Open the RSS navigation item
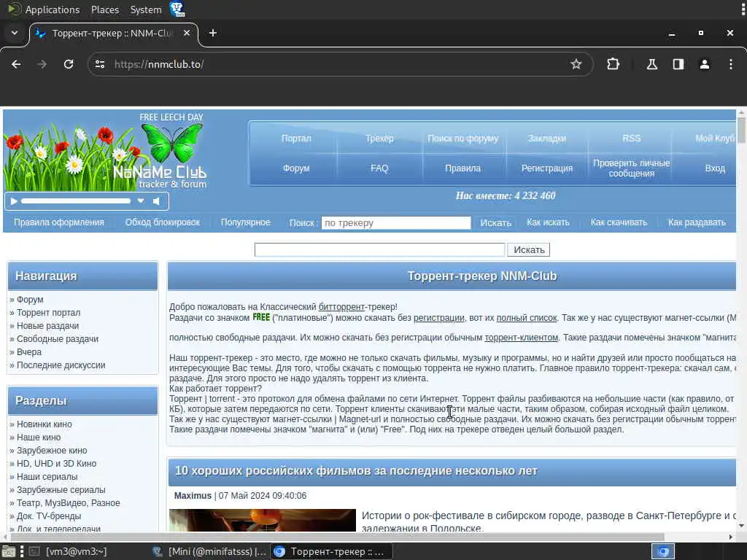This screenshot has width=747, height=560. (x=631, y=139)
